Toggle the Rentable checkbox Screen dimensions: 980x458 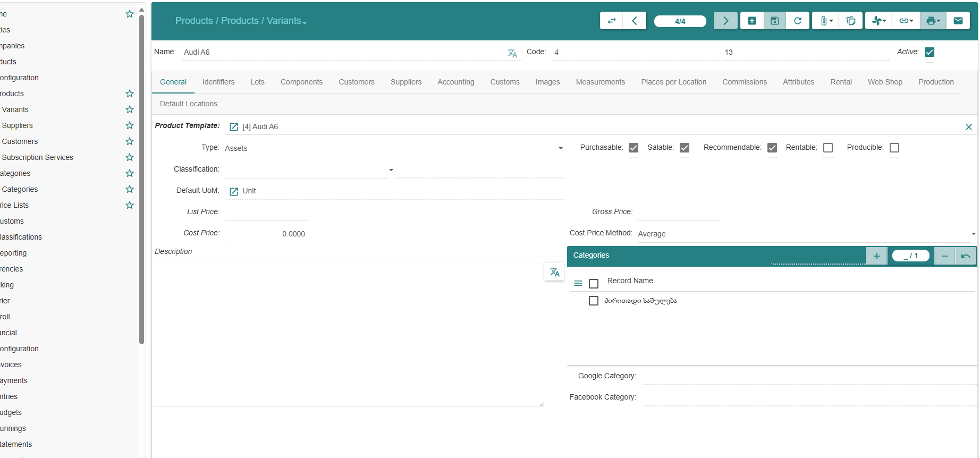(x=828, y=148)
